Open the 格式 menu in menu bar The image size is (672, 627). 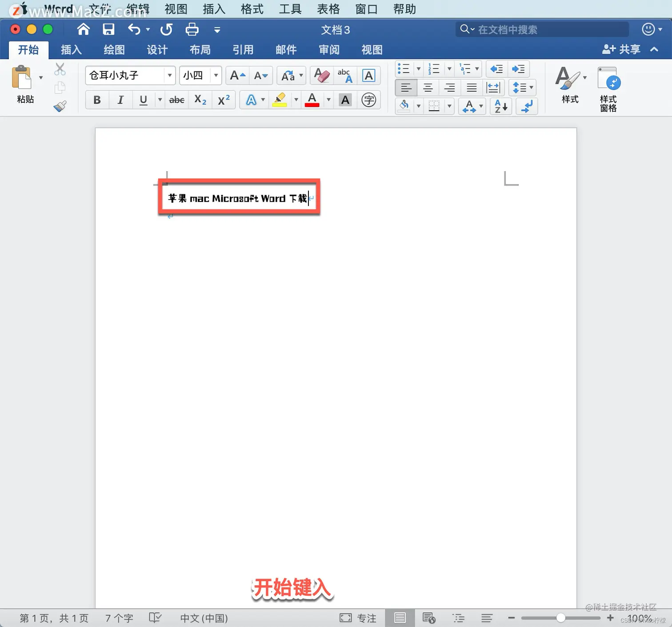pos(252,9)
